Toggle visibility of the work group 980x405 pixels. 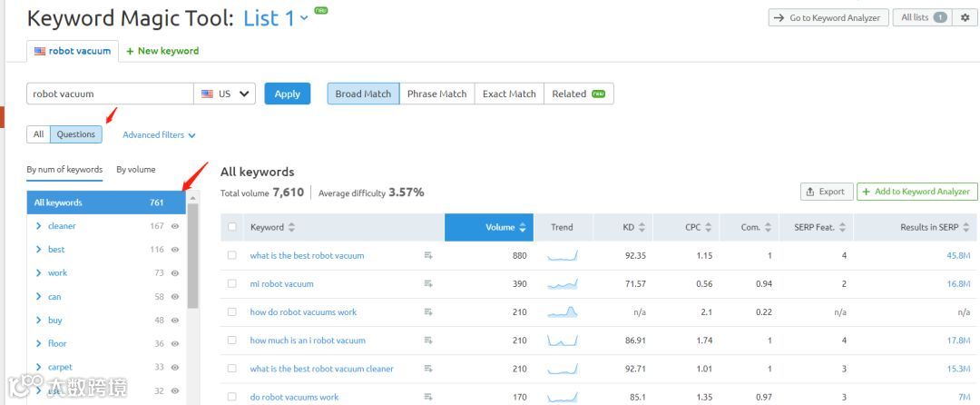(x=175, y=273)
